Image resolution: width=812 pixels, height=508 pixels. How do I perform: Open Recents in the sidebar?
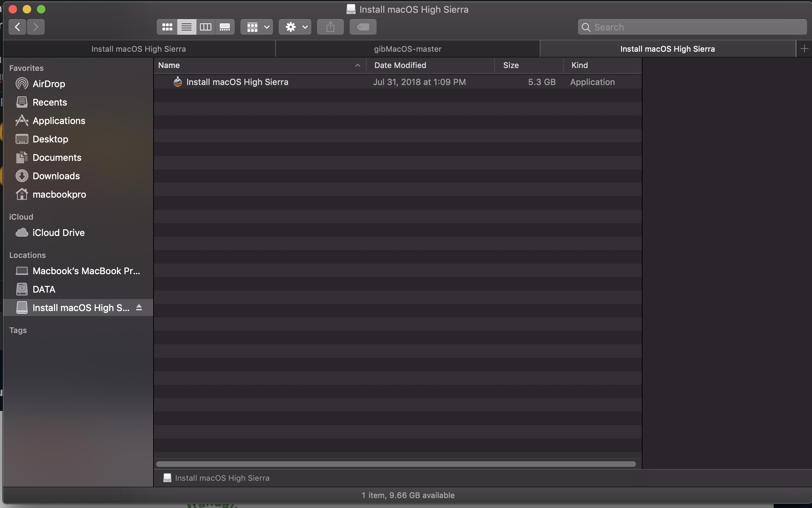[78, 102]
